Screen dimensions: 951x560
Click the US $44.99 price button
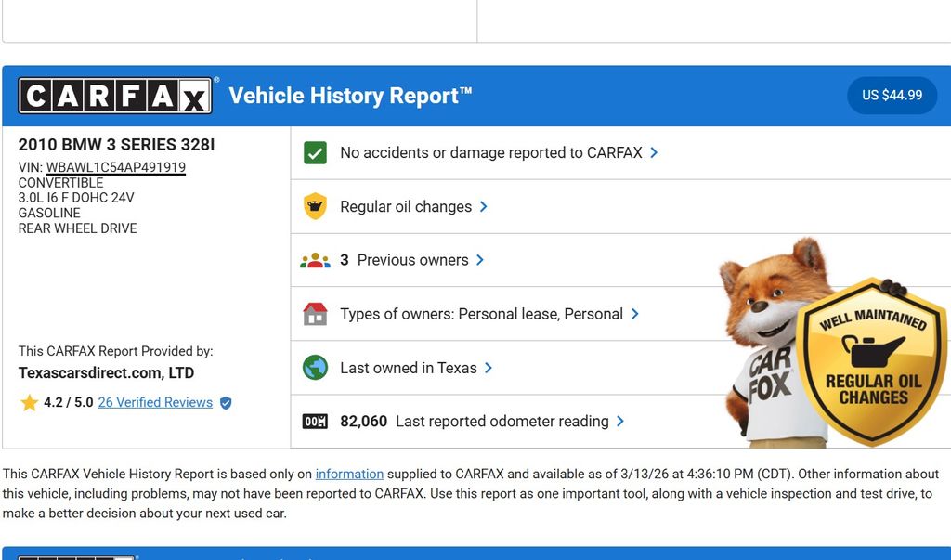[x=892, y=96]
